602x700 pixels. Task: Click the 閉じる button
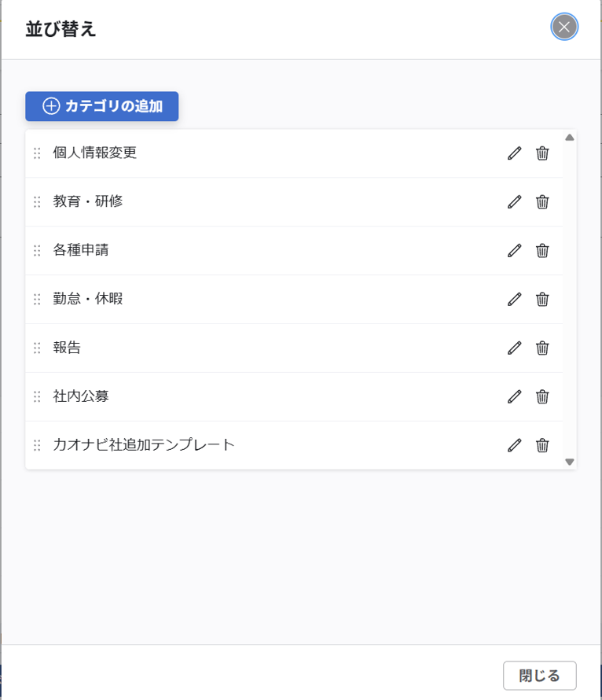click(x=540, y=676)
